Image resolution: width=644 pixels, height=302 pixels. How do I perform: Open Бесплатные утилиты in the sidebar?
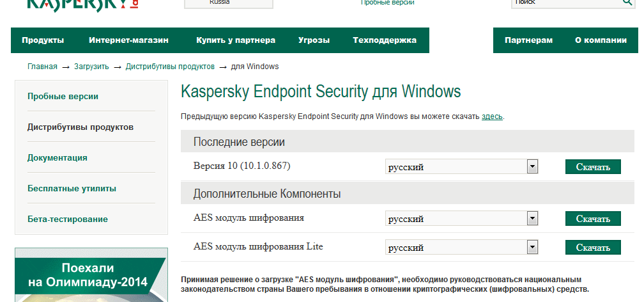[x=72, y=189]
